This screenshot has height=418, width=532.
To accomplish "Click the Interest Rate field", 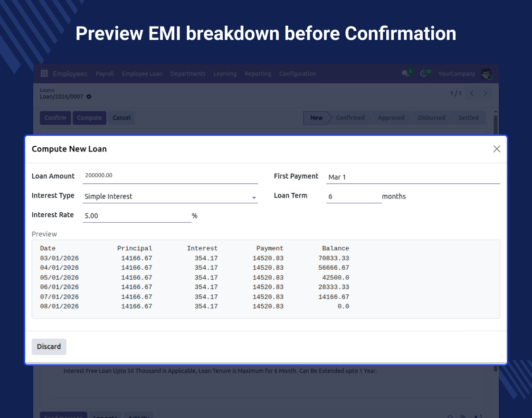I will coord(137,216).
